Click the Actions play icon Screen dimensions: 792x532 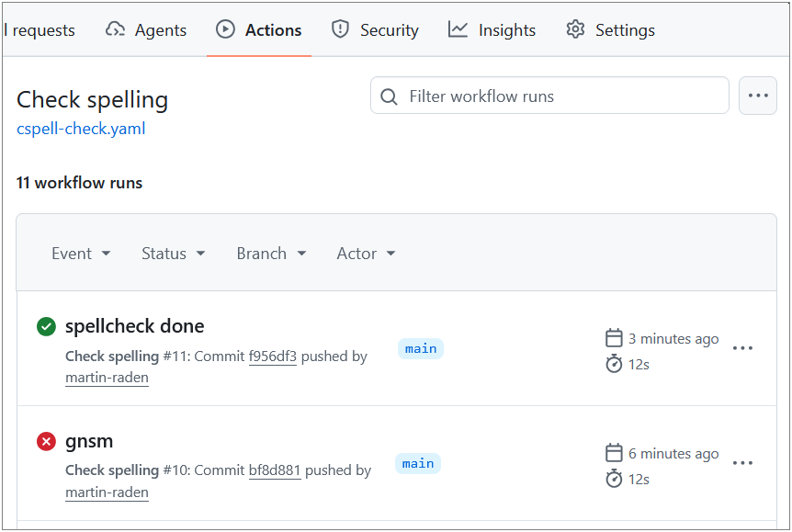point(225,28)
